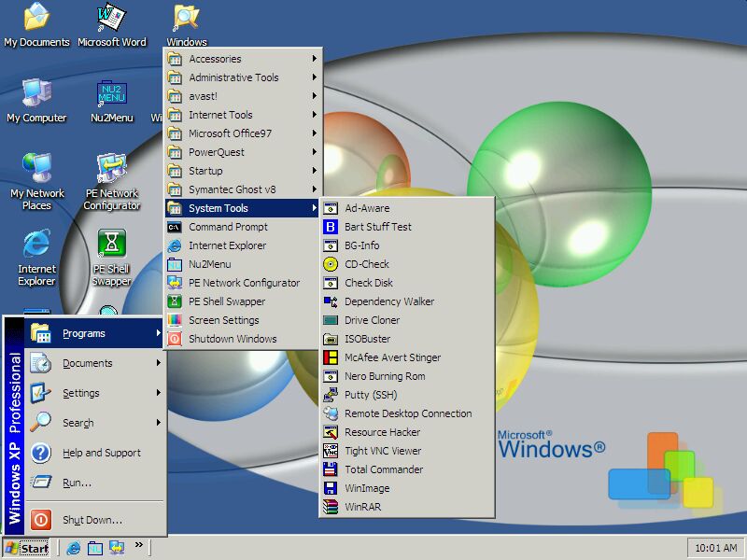Click Internet Explorer quick launch icon
Screen dimensions: 747x560
[74, 548]
